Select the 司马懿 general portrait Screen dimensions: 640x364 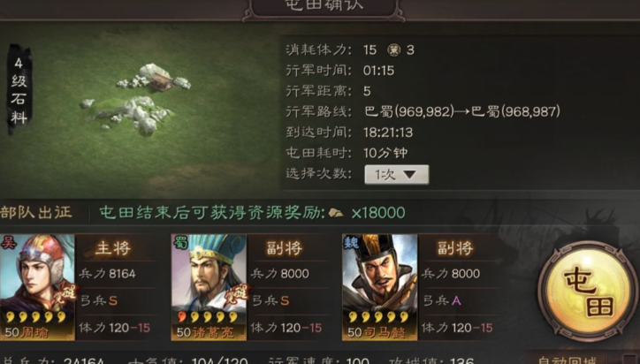pos(380,287)
